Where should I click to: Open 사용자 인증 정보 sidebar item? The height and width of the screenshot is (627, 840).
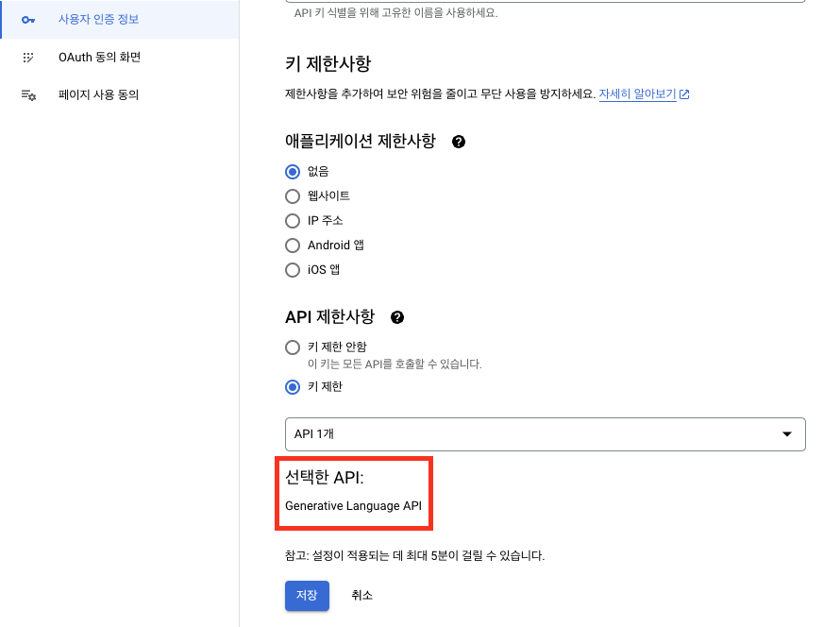(120, 19)
